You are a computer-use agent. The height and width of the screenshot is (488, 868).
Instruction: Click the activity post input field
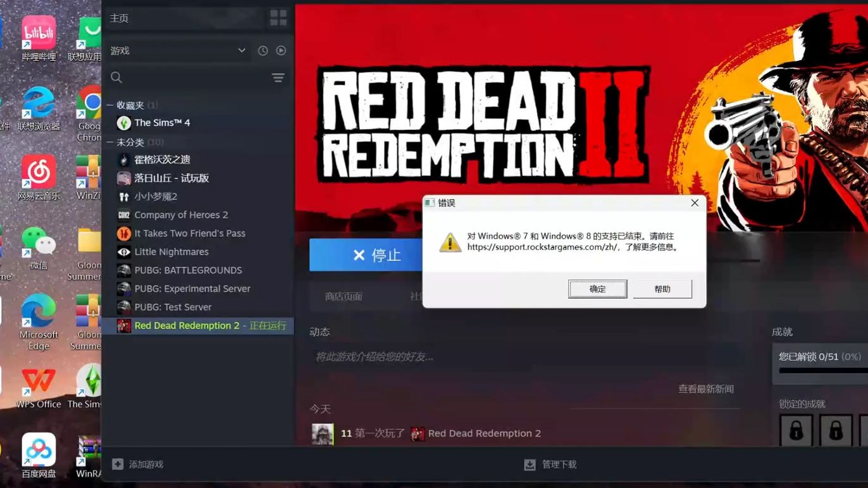pyautogui.click(x=525, y=357)
